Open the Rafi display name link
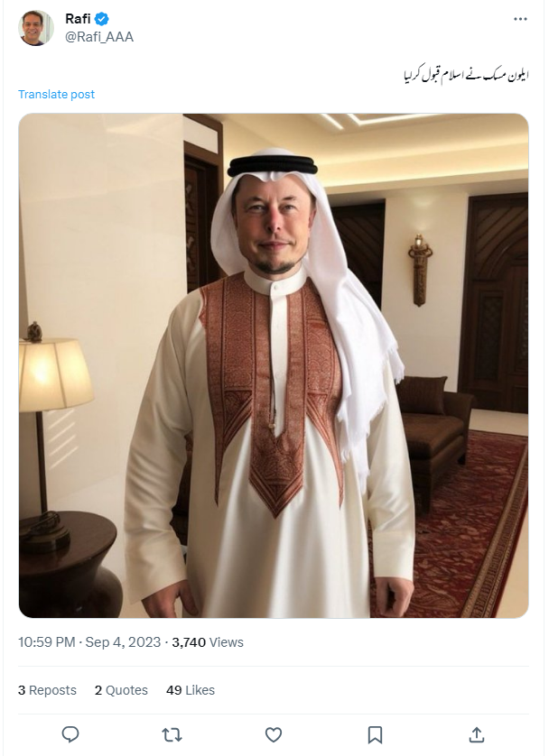 pos(79,19)
